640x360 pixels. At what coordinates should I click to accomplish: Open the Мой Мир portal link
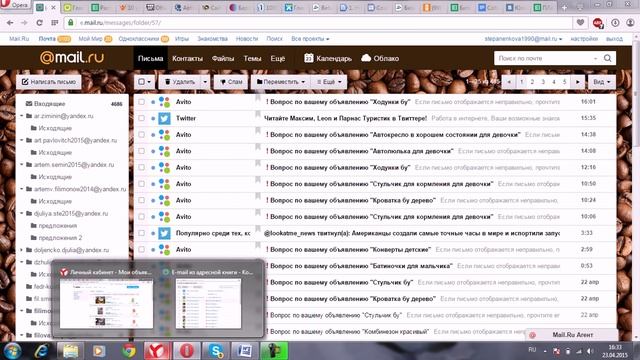pos(90,39)
